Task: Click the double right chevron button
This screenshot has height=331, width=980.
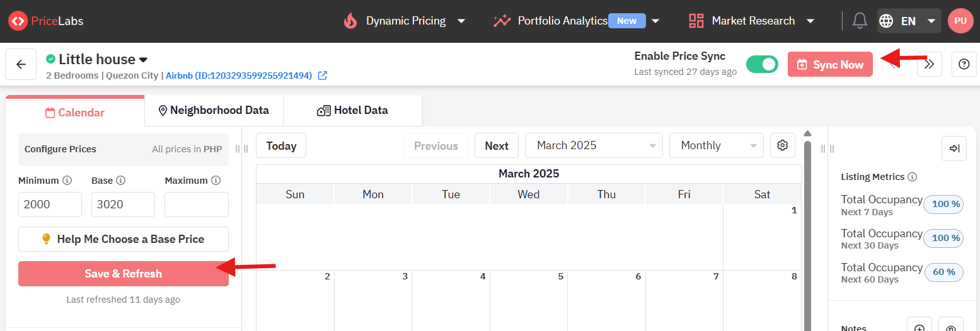Action: point(929,64)
